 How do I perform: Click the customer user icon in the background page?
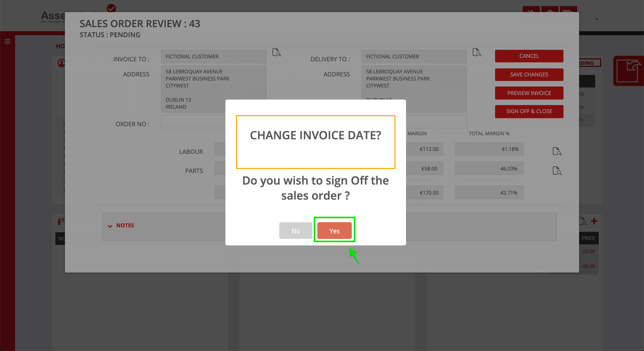(x=61, y=63)
